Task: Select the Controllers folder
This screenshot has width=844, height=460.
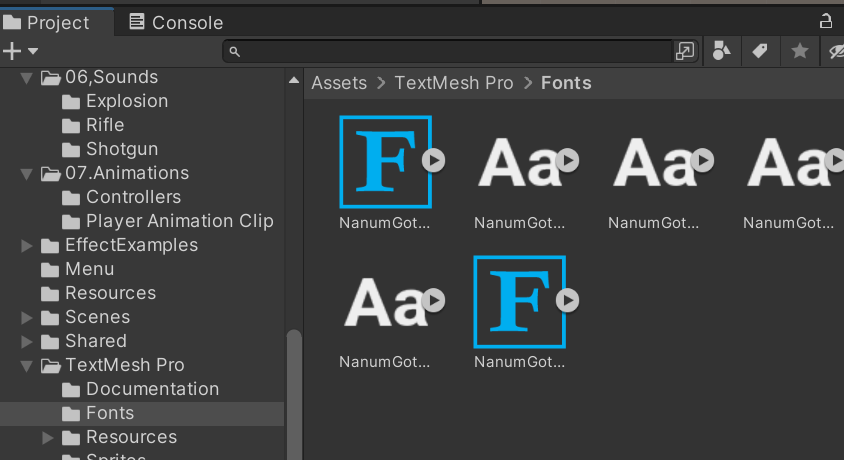Action: (x=121, y=197)
